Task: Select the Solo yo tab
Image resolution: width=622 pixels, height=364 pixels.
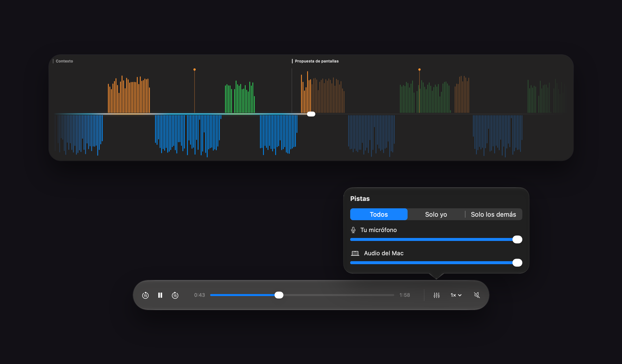Action: pos(436,214)
